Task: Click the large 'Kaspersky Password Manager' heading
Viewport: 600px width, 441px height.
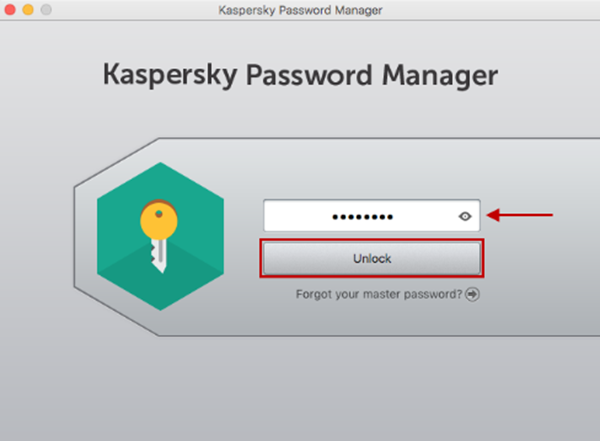Action: click(300, 75)
